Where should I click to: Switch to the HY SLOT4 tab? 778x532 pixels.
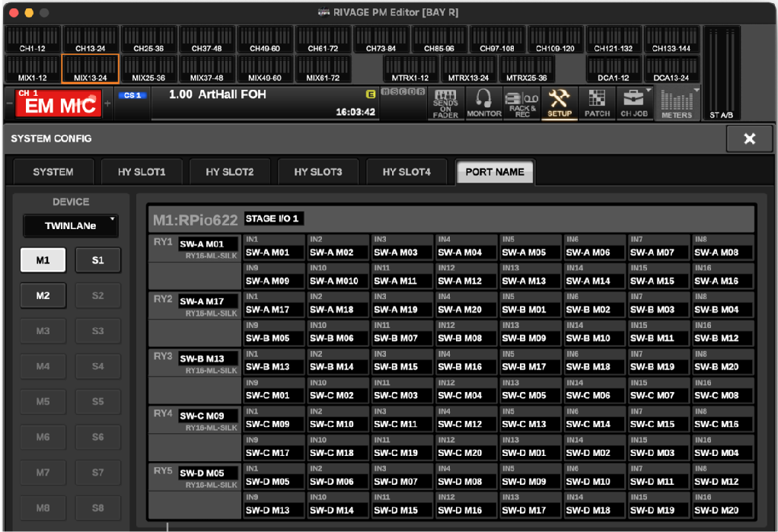coord(407,172)
